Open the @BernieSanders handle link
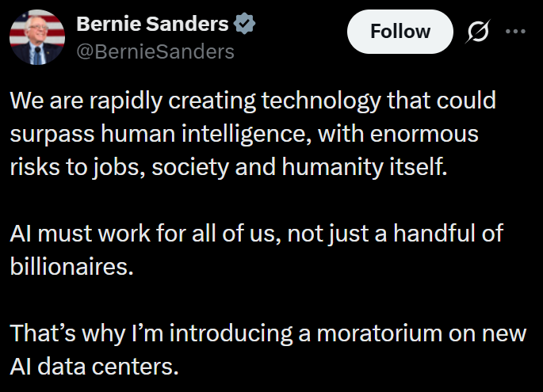Image resolution: width=543 pixels, height=392 pixels. [155, 52]
